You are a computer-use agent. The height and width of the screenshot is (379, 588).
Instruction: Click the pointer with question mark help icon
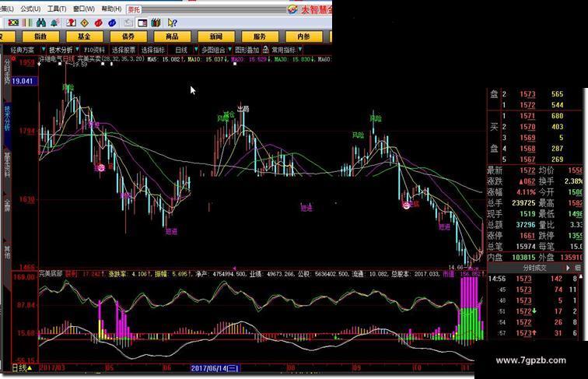pos(172,23)
